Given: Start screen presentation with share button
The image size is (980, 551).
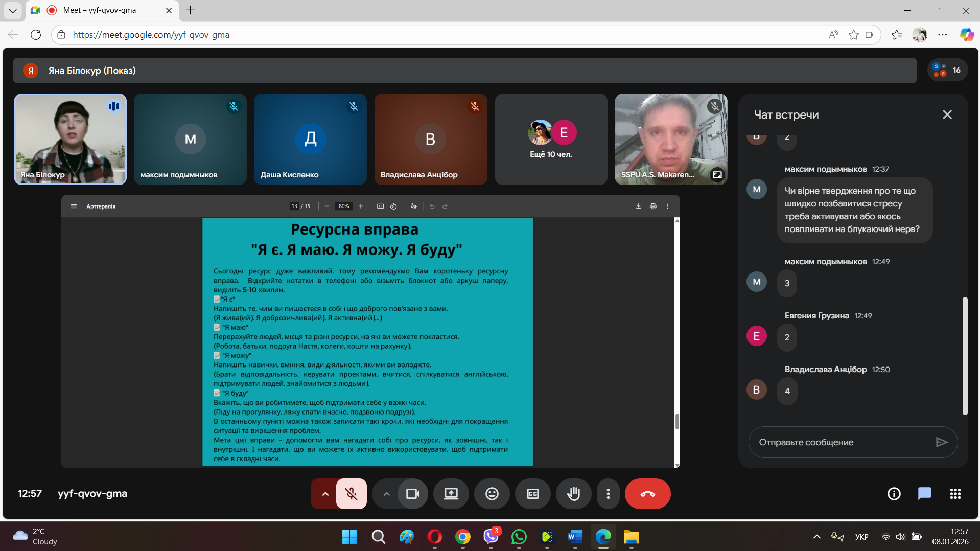Looking at the screenshot, I should (x=451, y=494).
